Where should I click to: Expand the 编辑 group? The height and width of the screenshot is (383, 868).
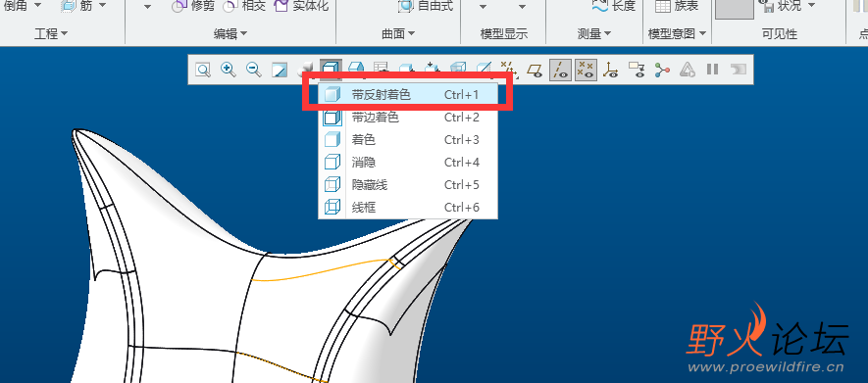pos(230,34)
